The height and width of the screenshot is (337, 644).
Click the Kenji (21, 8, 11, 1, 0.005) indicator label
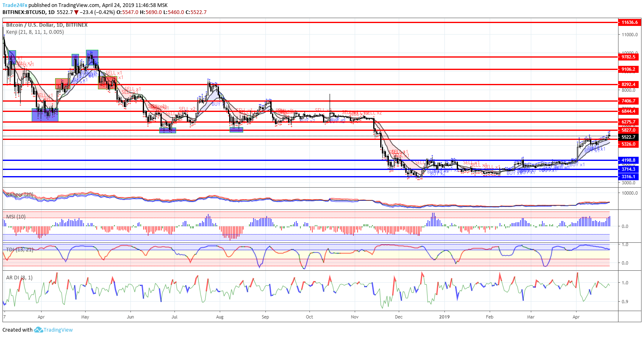point(35,32)
